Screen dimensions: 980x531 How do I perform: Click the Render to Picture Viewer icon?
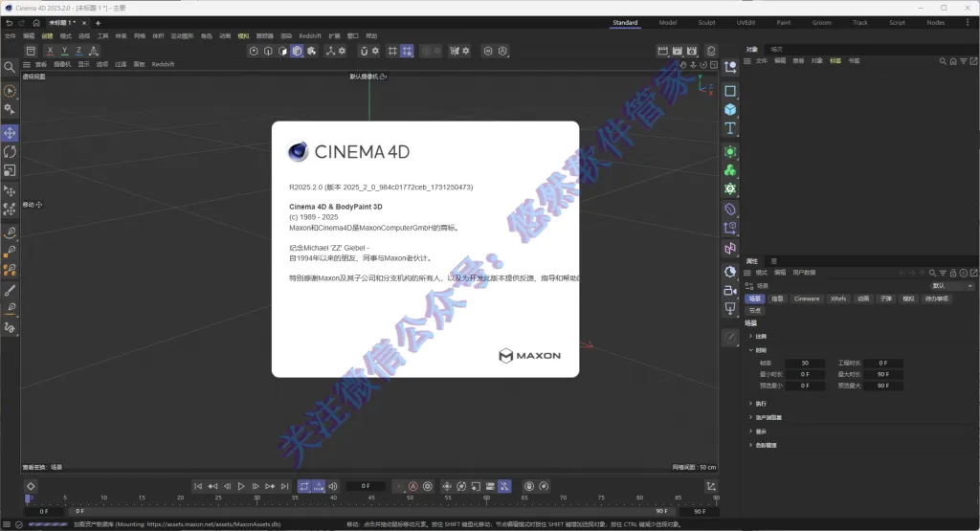click(x=678, y=51)
